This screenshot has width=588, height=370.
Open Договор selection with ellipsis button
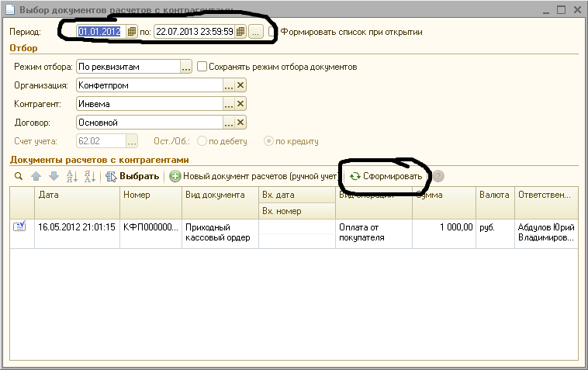tap(229, 123)
